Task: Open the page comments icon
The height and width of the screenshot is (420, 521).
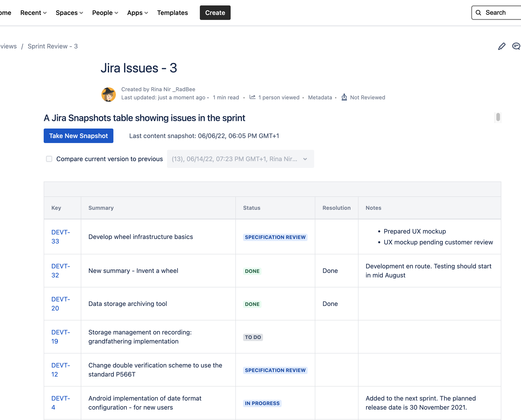Action: pos(516,46)
